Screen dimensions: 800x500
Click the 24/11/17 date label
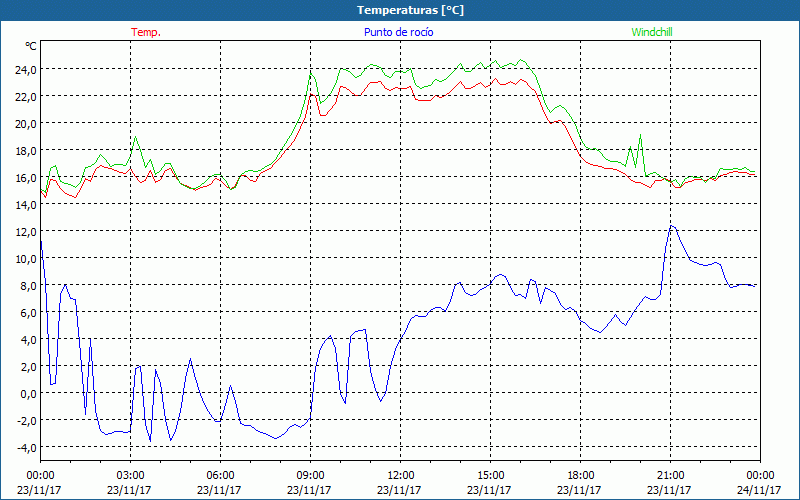pyautogui.click(x=759, y=490)
